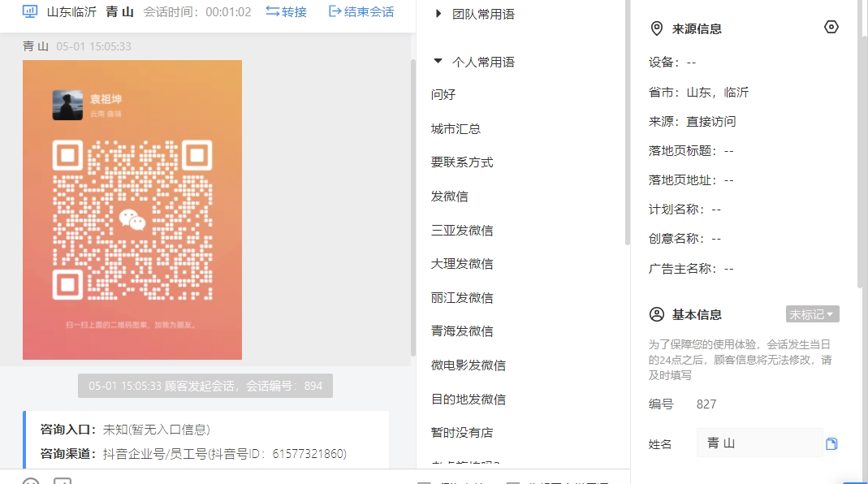The height and width of the screenshot is (484, 868).
Task: Select the 问好 quick phrase
Action: pos(443,95)
